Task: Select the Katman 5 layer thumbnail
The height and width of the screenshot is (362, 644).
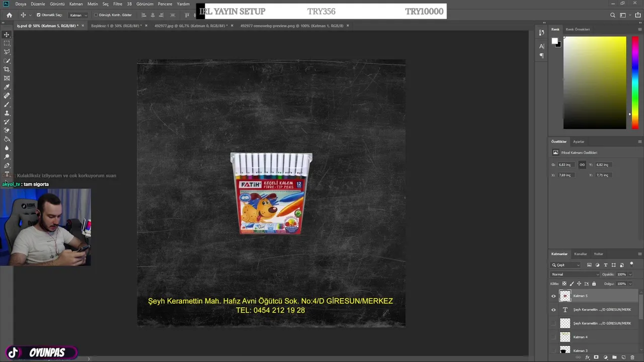Action: pyautogui.click(x=565, y=296)
